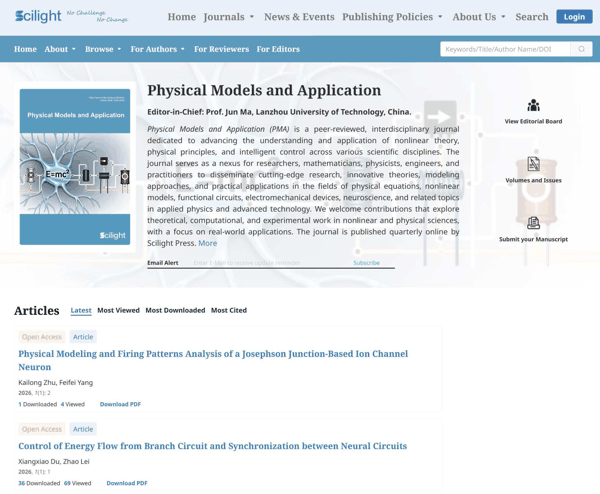Click the Subscribe link
The image size is (600, 494).
(x=366, y=262)
